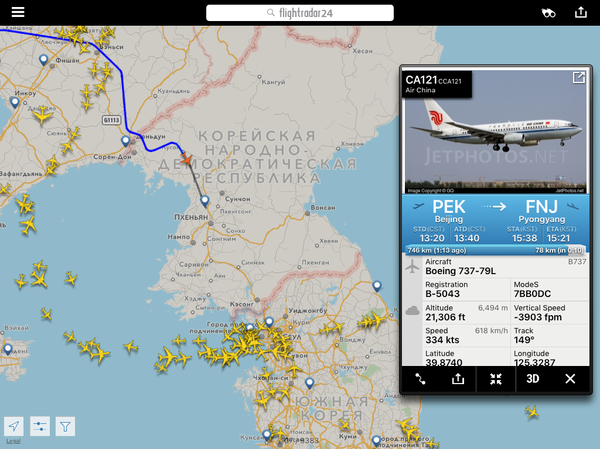
Task: Toggle the filter funnel button
Action: 65,426
